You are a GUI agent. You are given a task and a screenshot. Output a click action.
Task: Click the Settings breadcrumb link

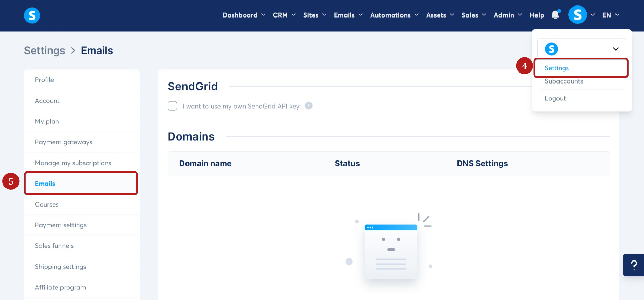coord(44,51)
